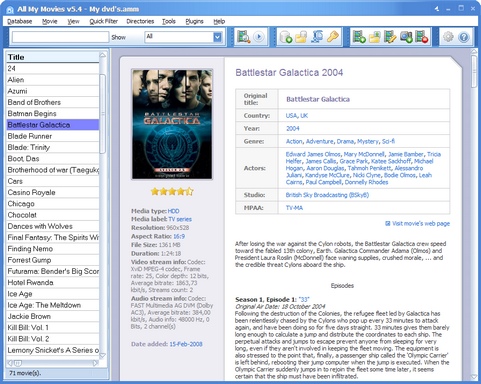Click the 2004 year link
481x384 pixels.
[293, 128]
